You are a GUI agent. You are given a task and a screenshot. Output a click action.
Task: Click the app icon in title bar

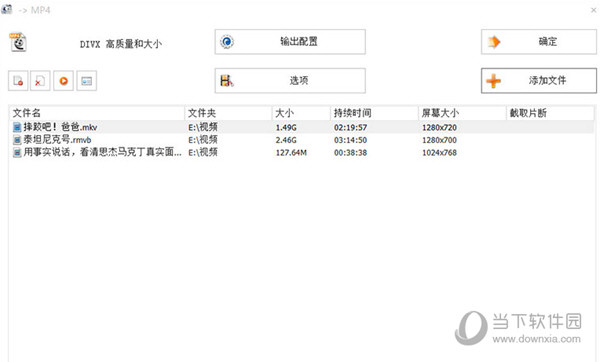pyautogui.click(x=7, y=10)
